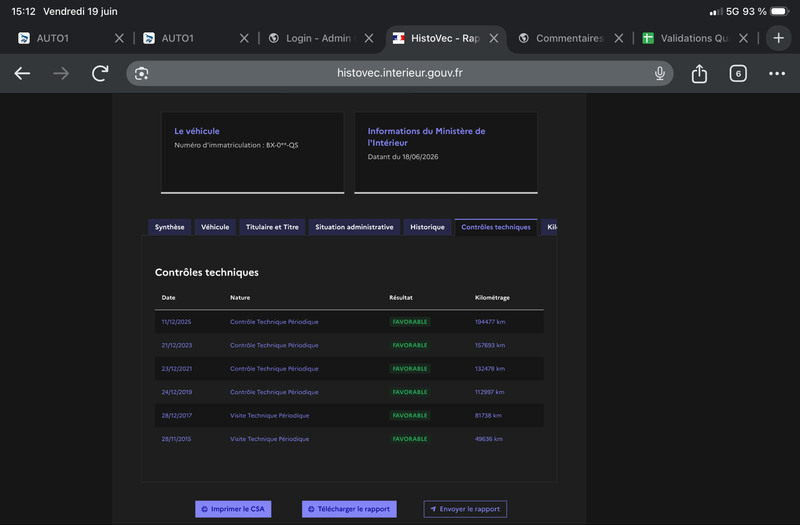
Task: Click the Télécharger le rapport button
Action: pyautogui.click(x=349, y=509)
